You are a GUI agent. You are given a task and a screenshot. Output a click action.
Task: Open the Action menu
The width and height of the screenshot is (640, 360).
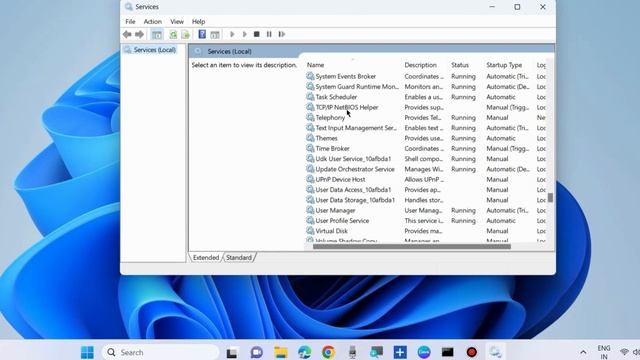click(153, 22)
